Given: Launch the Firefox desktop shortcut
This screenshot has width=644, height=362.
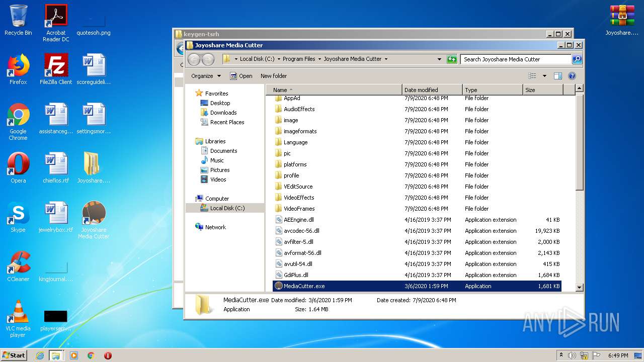Looking at the screenshot, I should tap(18, 69).
